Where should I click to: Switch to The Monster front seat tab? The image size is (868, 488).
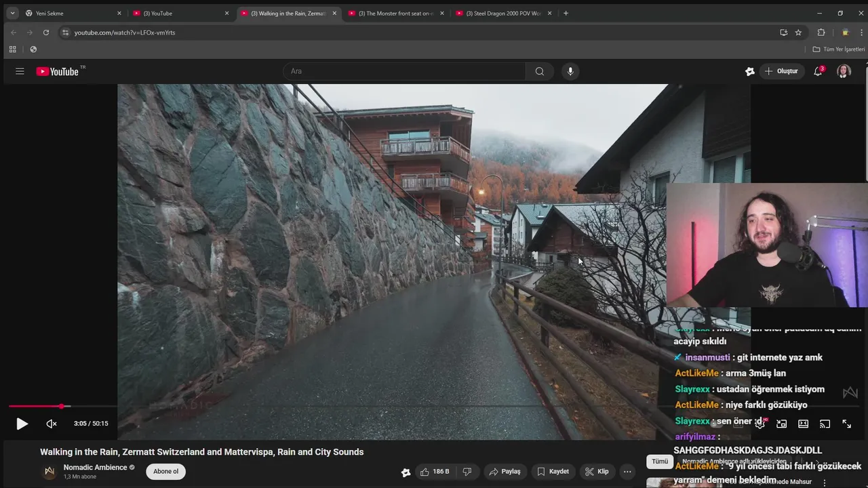[x=397, y=13]
